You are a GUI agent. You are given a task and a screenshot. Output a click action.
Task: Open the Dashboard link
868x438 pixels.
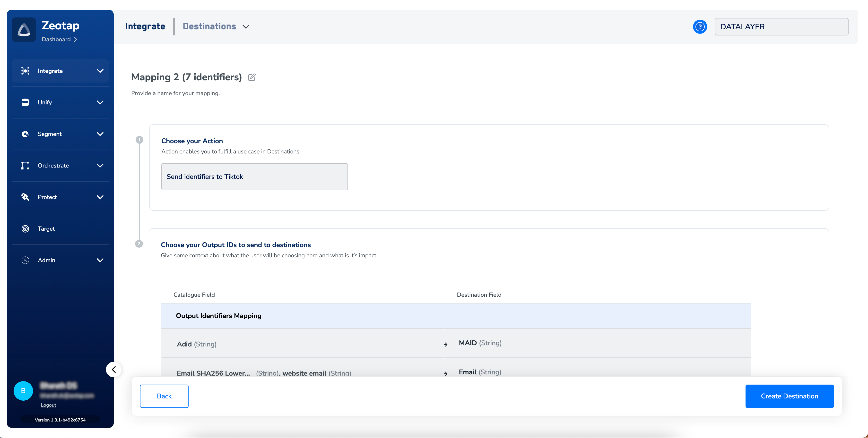56,39
